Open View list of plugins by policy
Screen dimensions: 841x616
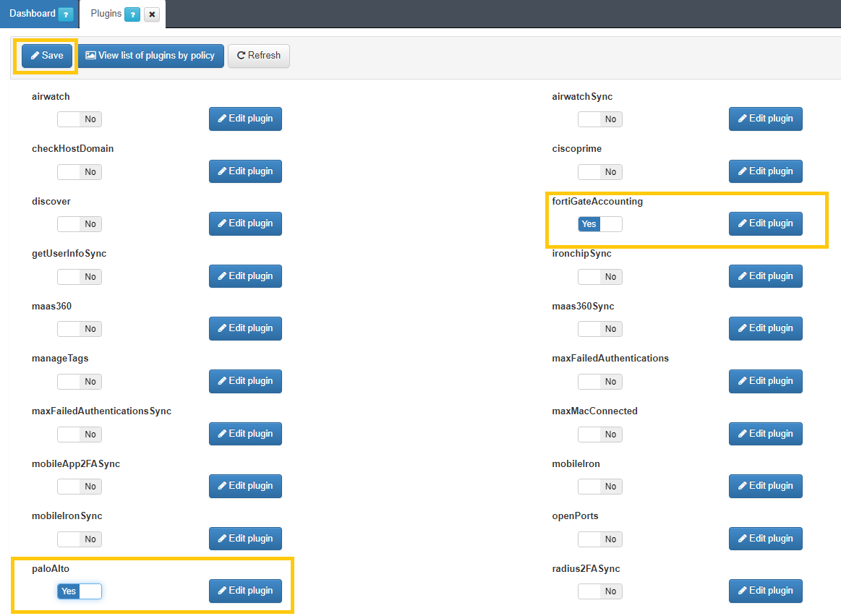pyautogui.click(x=150, y=56)
